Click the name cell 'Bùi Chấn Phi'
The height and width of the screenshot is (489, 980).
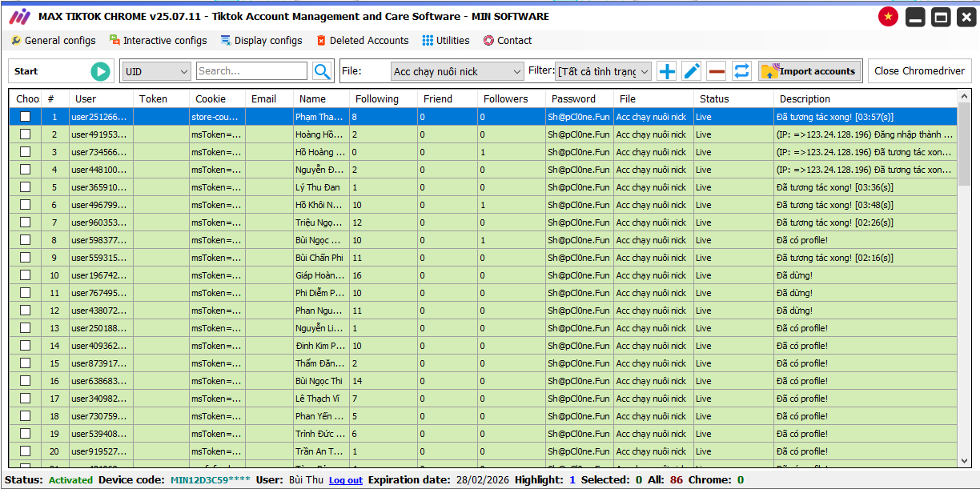click(x=321, y=258)
